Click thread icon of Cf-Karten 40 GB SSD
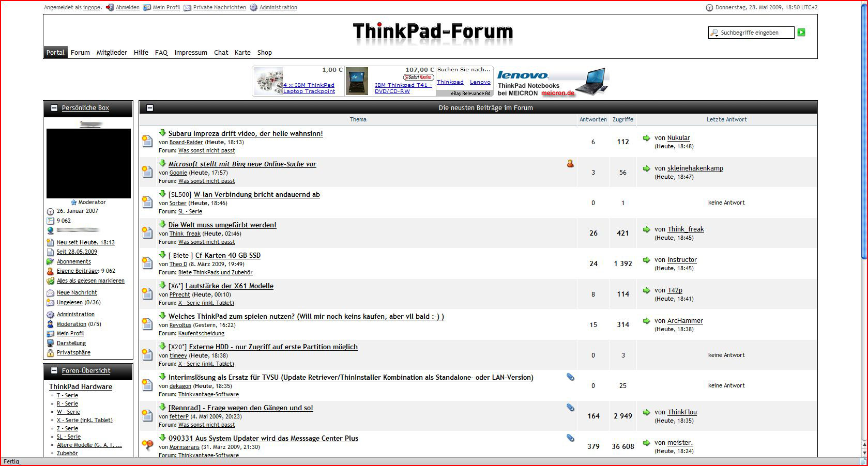 pos(147,263)
